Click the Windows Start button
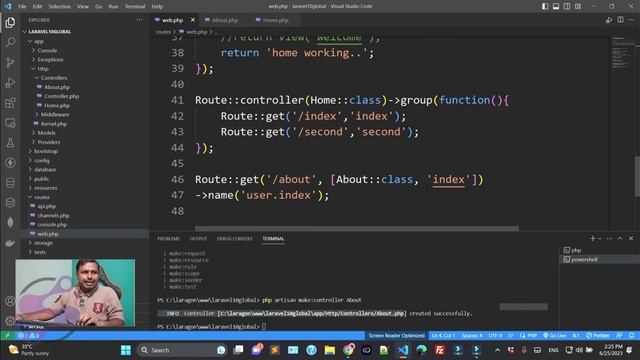This screenshot has height=360, width=640. tap(126, 350)
